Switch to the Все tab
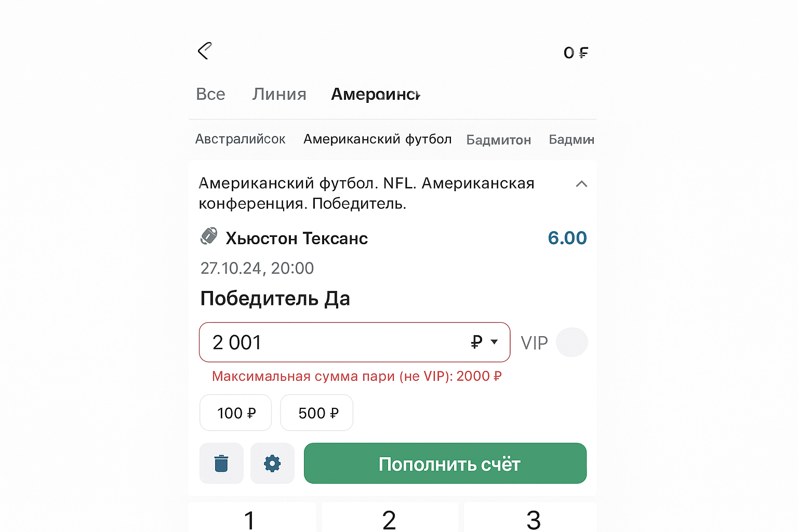 [210, 94]
